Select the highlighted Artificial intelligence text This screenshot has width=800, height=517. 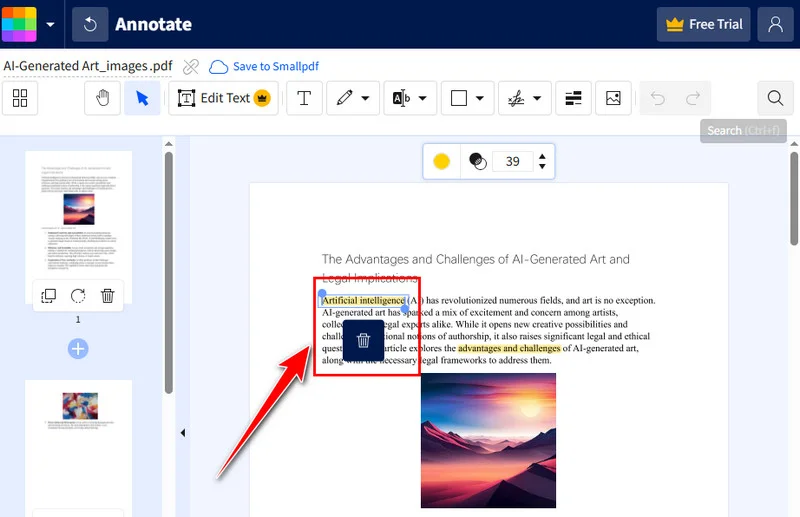click(364, 301)
